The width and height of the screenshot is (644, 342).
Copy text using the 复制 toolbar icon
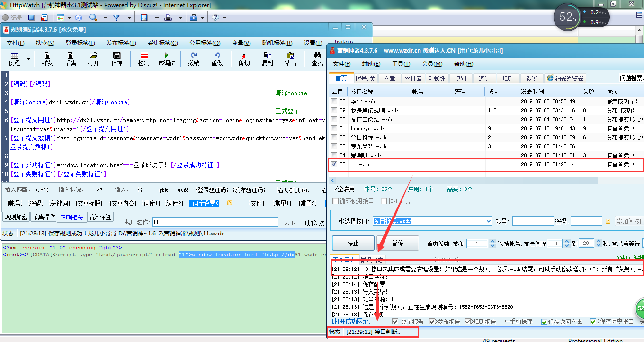(x=267, y=58)
